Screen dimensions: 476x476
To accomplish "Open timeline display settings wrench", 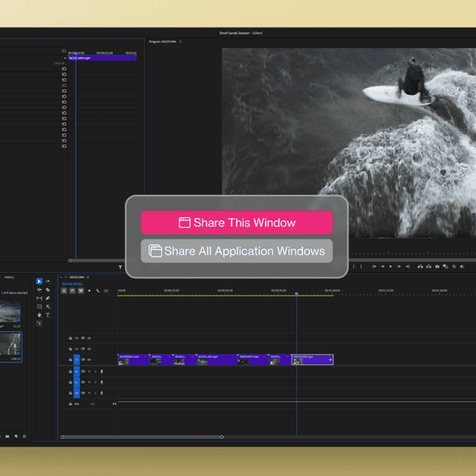I will click(x=98, y=291).
